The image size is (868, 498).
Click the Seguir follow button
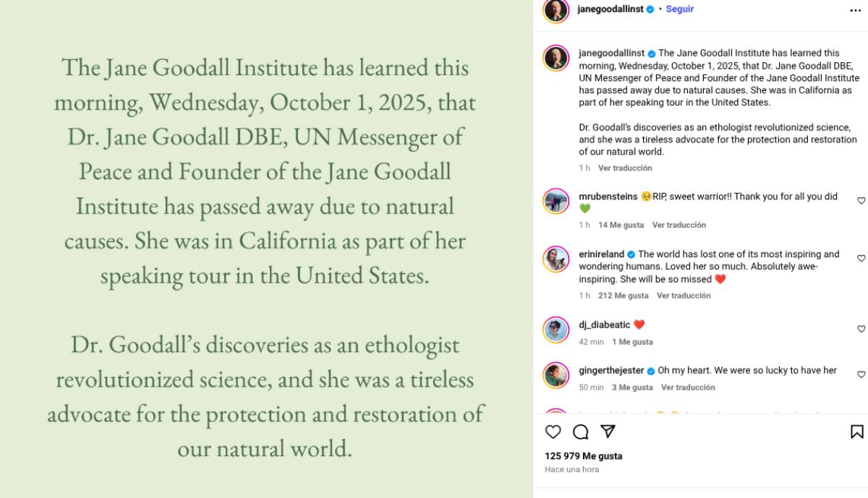coord(680,9)
